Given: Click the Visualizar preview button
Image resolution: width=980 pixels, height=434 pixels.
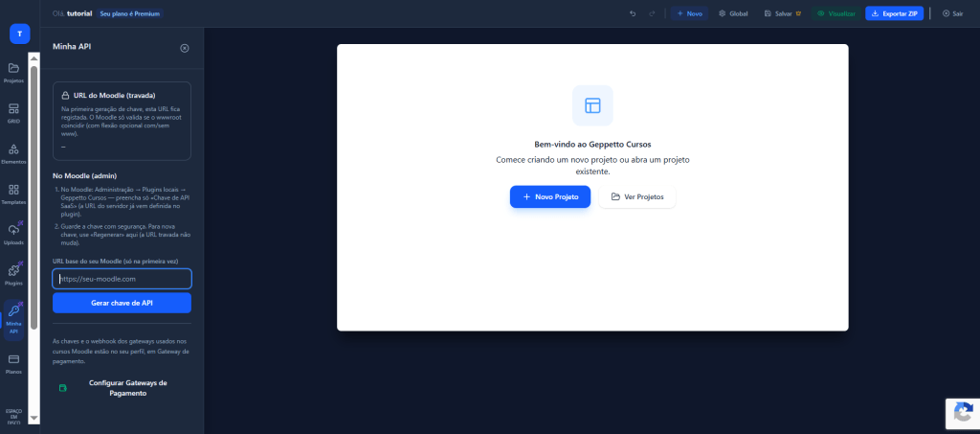Looking at the screenshot, I should click(835, 13).
